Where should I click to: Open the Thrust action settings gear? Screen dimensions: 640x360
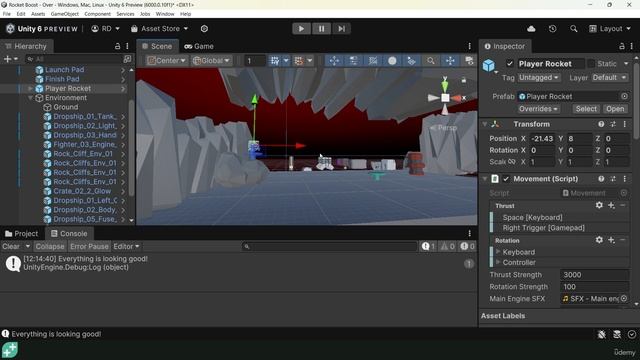click(x=599, y=205)
